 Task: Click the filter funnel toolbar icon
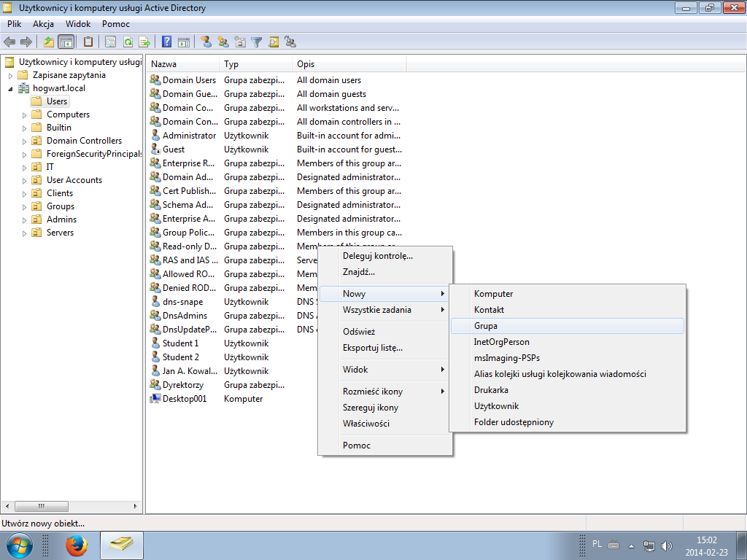[x=257, y=42]
